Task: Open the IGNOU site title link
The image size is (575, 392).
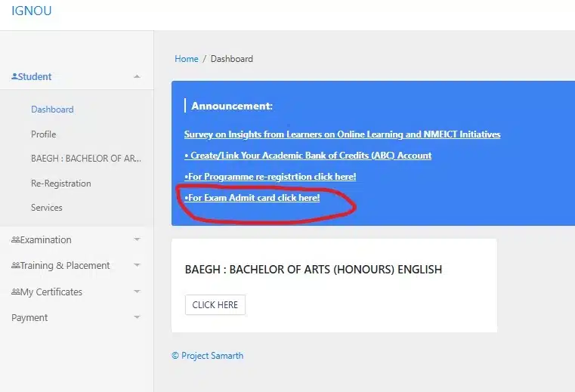Action: (x=32, y=11)
